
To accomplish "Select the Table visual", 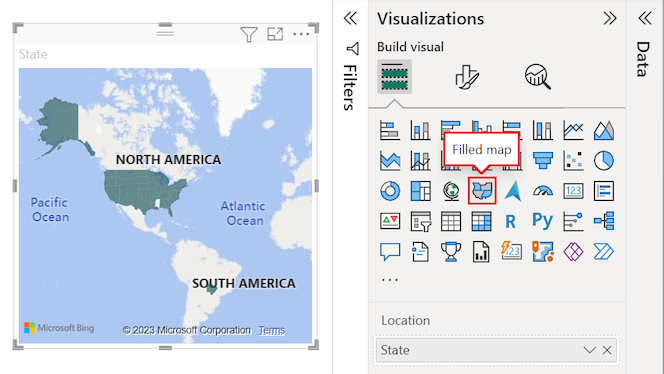I will [451, 221].
